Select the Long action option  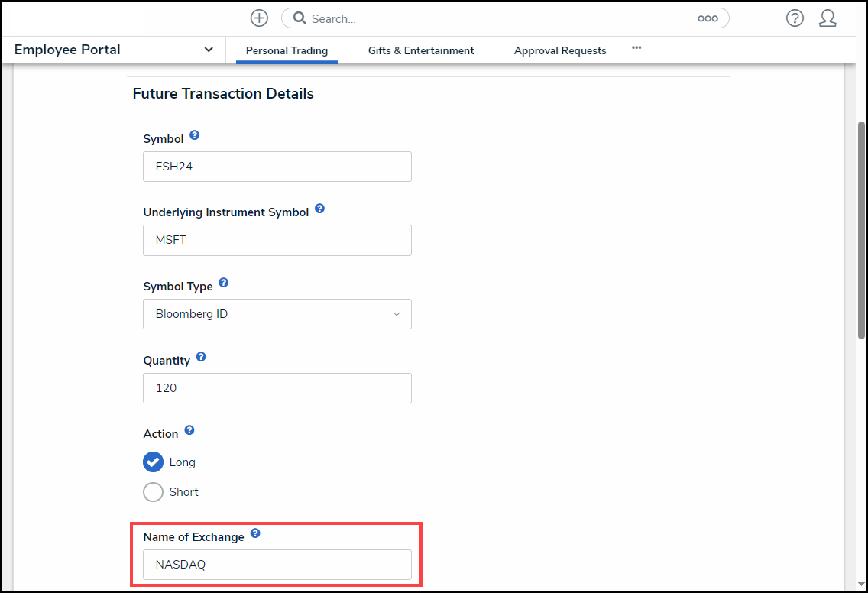click(154, 462)
